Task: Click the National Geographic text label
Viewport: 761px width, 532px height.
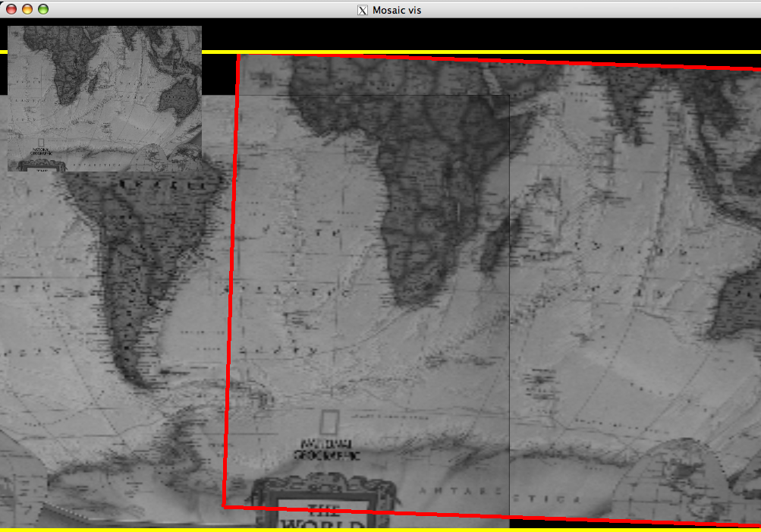Action: click(x=326, y=449)
